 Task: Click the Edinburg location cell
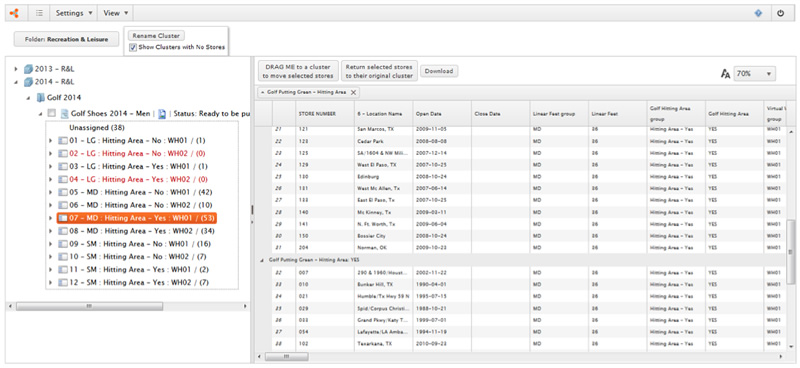click(x=384, y=177)
